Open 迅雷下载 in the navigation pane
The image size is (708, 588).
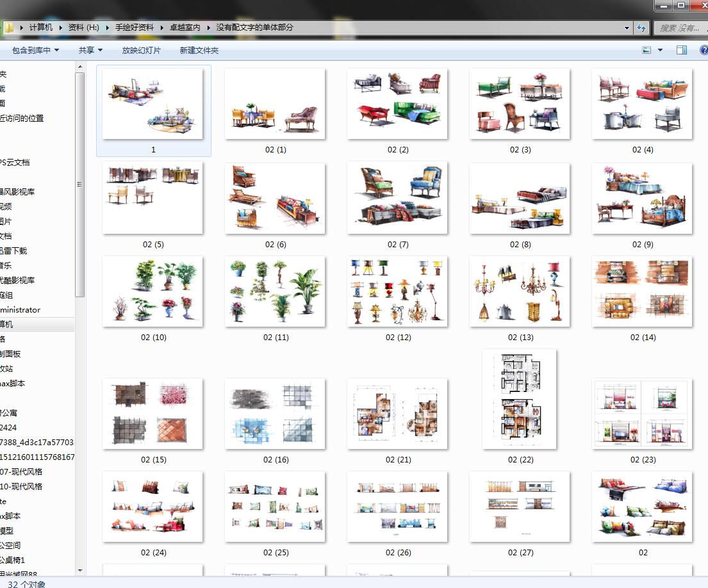[13, 251]
